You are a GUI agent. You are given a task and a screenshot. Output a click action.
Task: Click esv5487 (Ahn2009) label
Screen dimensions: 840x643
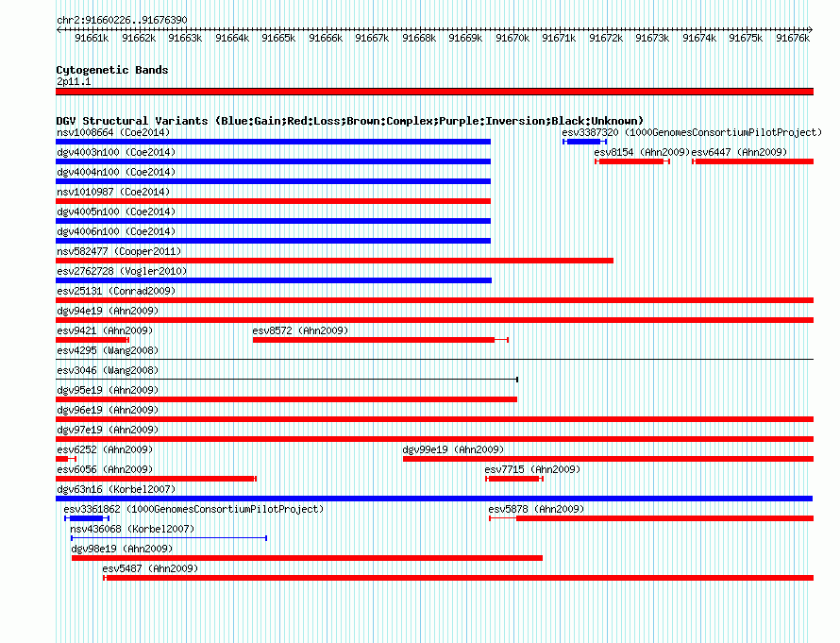150,568
